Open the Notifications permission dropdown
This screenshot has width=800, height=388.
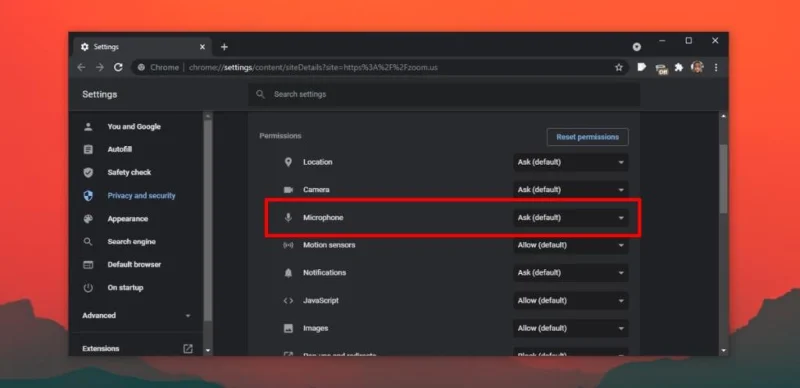point(571,273)
